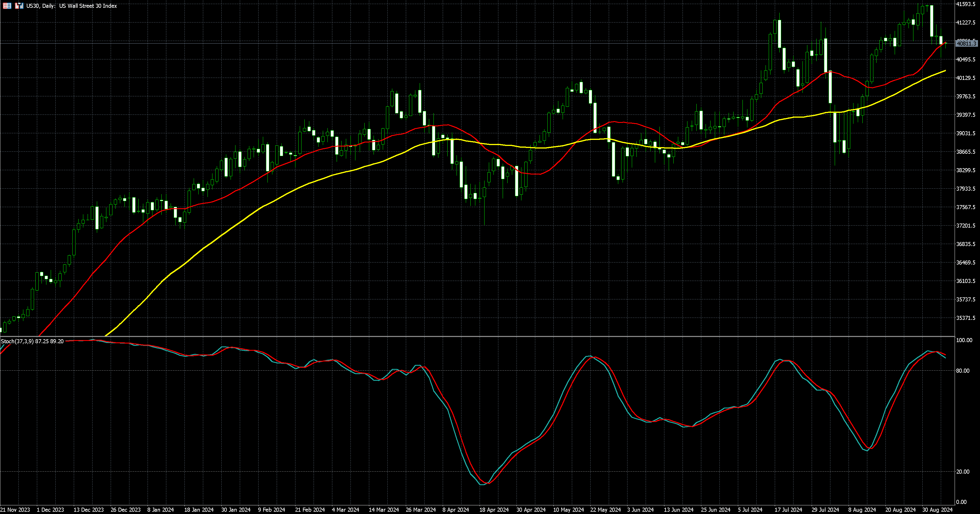Click the US30 Daily chart title text
Screen dimensions: 980x514
[x=71, y=6]
